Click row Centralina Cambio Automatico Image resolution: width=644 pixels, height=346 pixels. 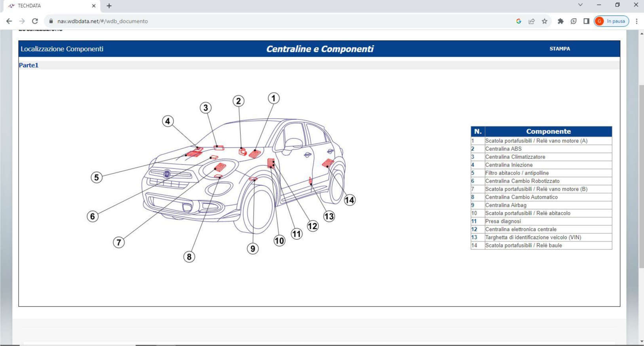(x=541, y=197)
